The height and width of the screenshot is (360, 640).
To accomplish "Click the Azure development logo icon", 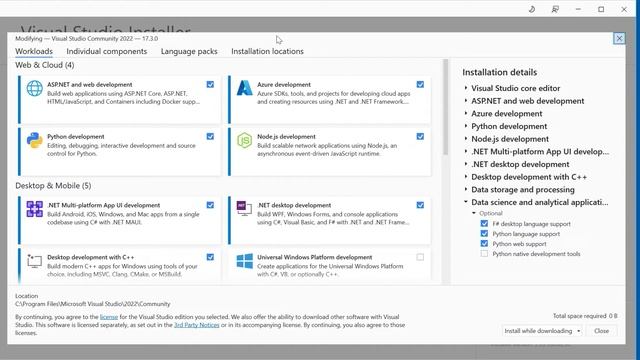I will pos(244,88).
